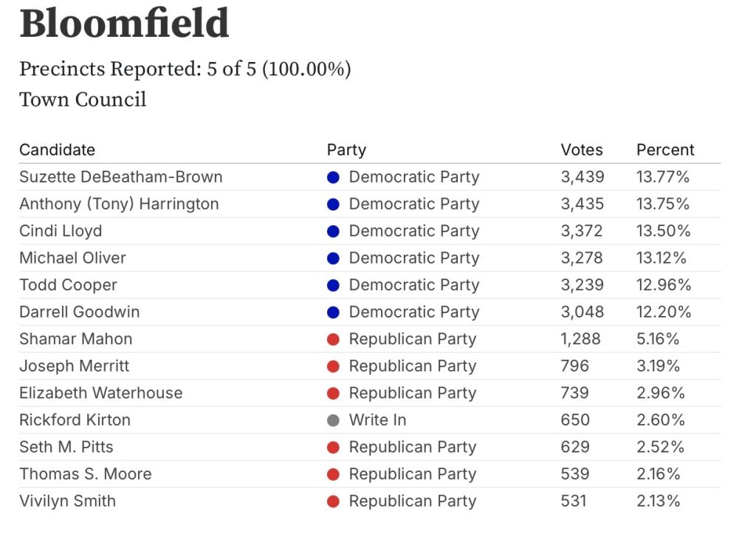
Task: Click Seth M. Pitts' vote count 629
Action: click(x=575, y=447)
